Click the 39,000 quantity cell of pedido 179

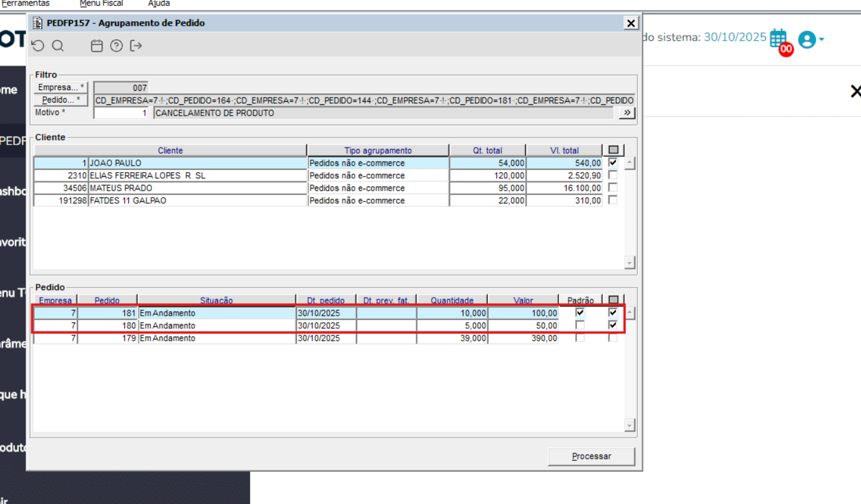[452, 338]
